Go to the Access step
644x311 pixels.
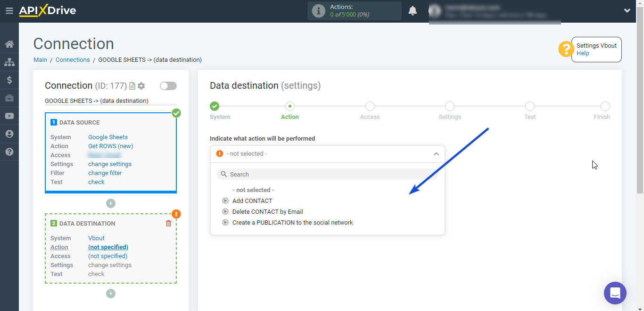(x=370, y=106)
